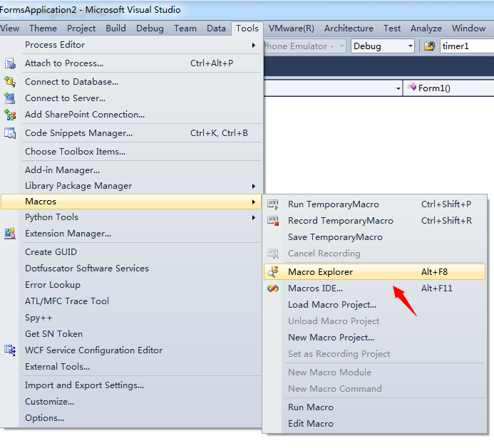Open the Test menu
494x448 pixels.
coord(392,28)
